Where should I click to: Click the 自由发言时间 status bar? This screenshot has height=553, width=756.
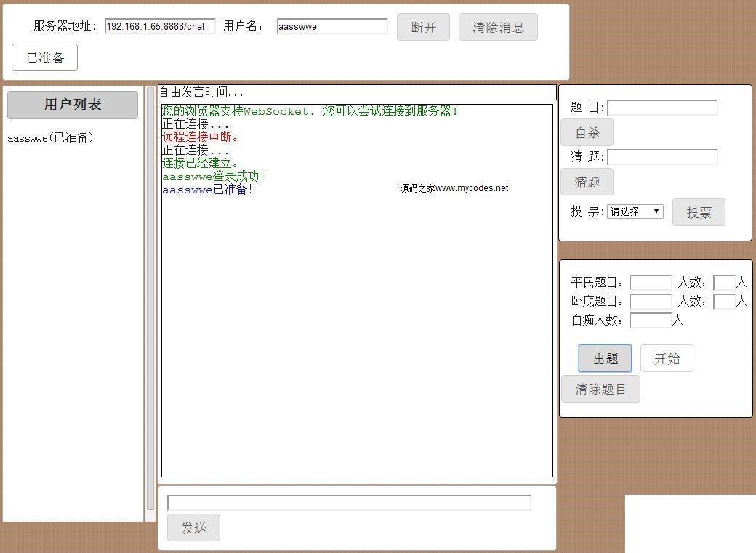(357, 92)
